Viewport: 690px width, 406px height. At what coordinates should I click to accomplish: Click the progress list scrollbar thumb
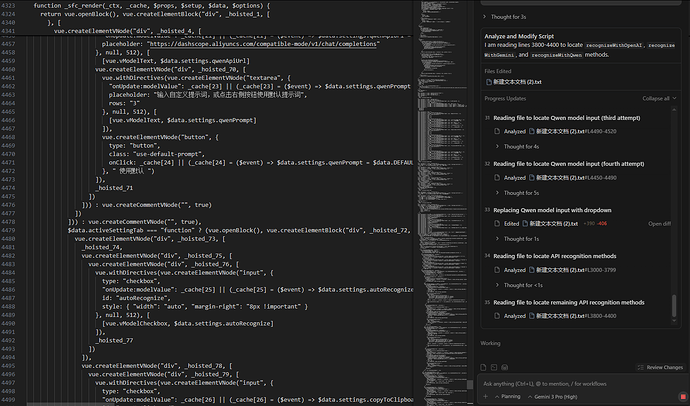[674, 306]
